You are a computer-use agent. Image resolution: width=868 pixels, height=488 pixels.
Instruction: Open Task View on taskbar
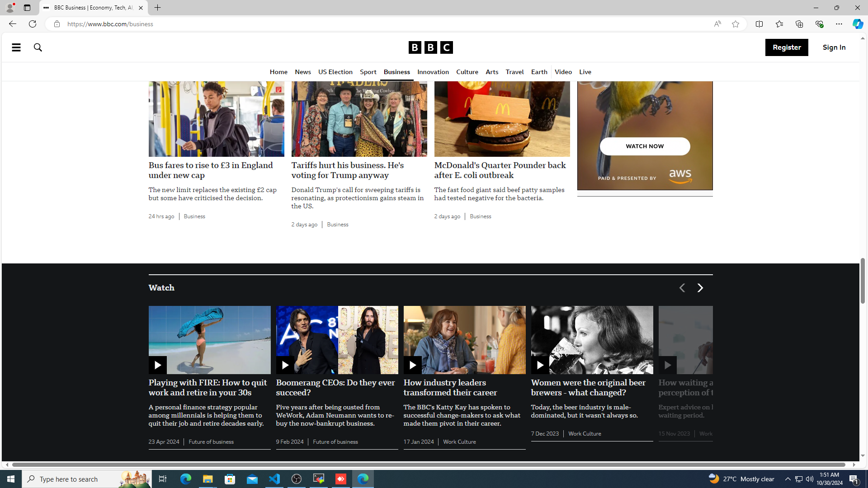[163, 479]
